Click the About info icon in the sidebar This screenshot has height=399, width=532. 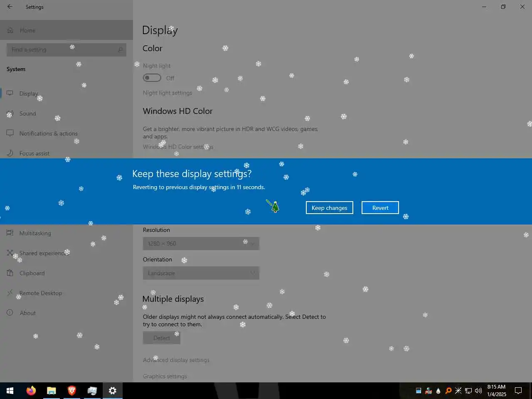pos(10,313)
